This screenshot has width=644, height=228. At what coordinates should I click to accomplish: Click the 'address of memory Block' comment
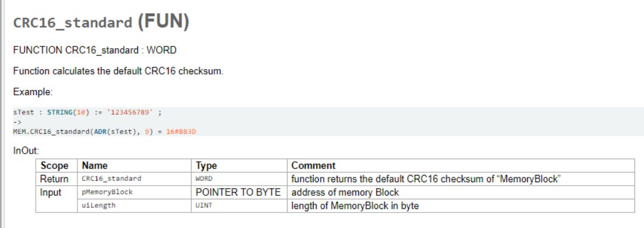click(345, 192)
